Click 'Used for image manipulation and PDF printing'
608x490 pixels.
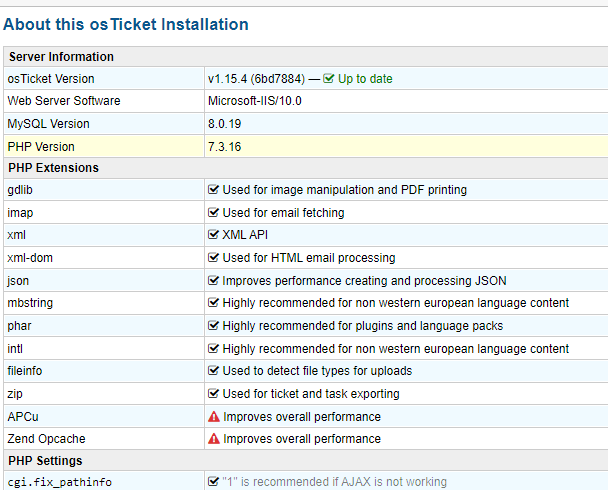click(x=345, y=190)
